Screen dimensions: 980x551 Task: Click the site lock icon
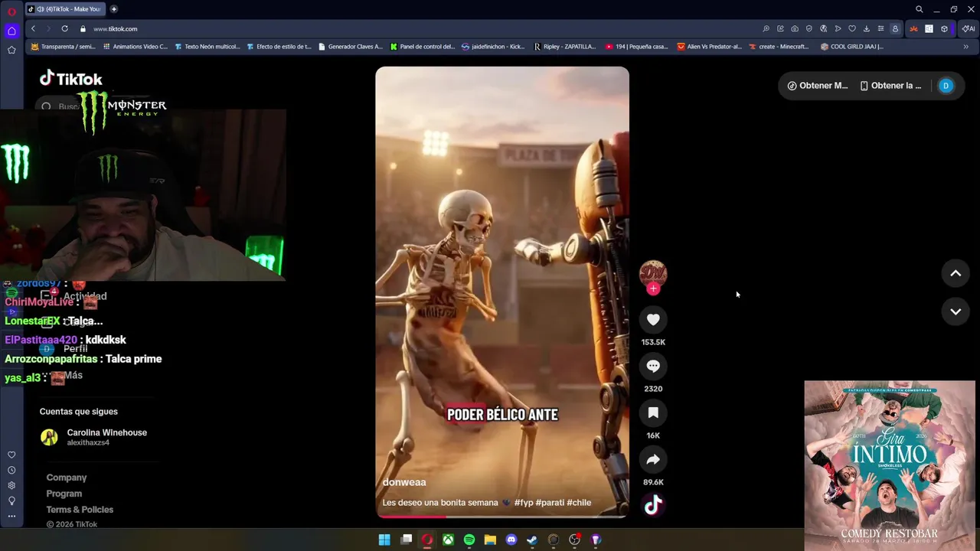[83, 28]
